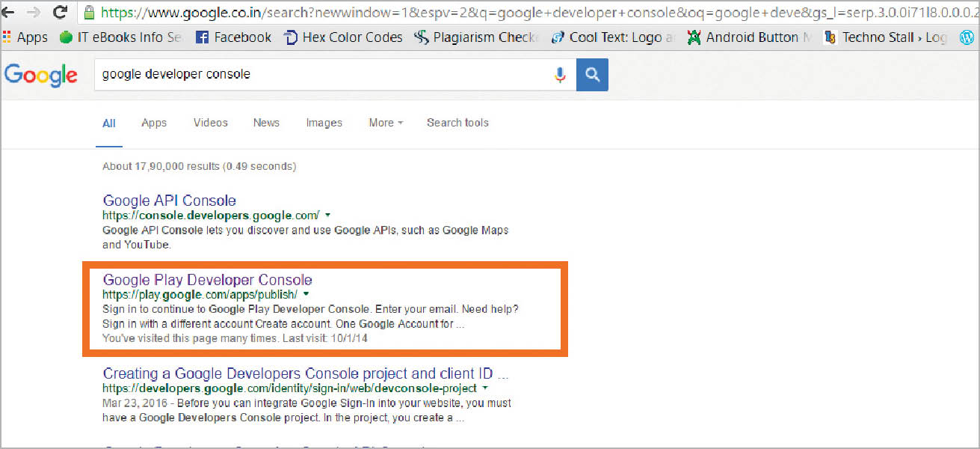980x449 pixels.
Task: Start voice search with the microphone icon
Action: [x=560, y=75]
